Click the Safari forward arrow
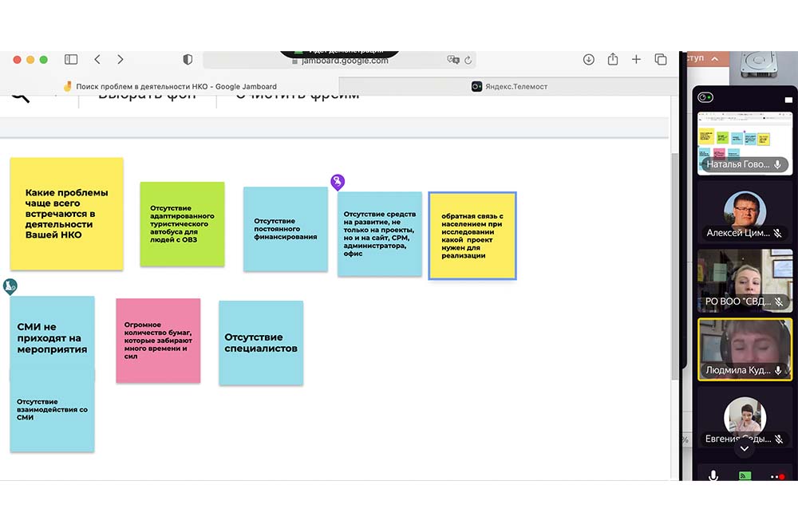The height and width of the screenshot is (532, 798). pyautogui.click(x=120, y=59)
